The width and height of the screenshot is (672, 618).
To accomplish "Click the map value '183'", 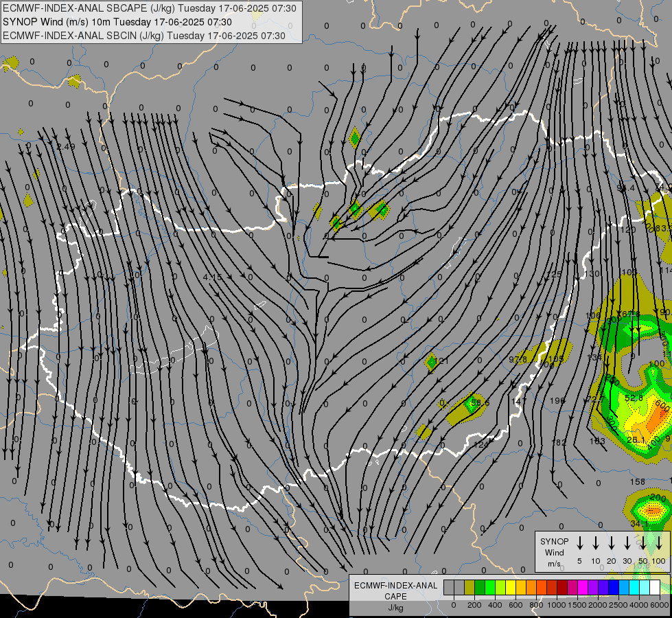I will point(597,441).
